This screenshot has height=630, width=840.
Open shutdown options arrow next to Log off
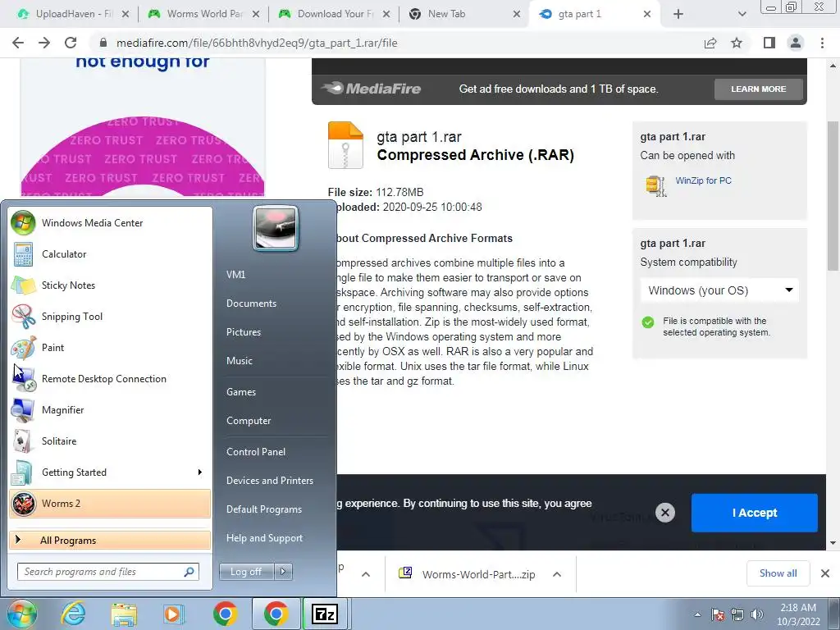(283, 572)
